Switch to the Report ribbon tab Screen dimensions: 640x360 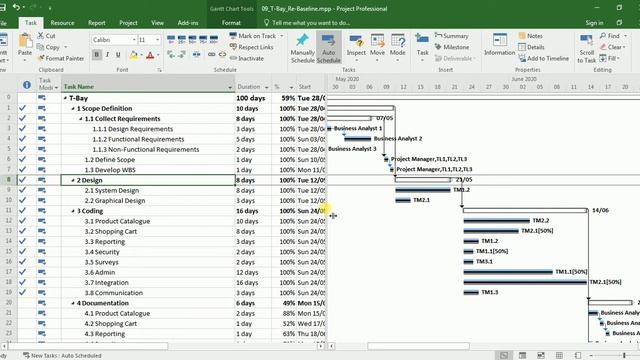(x=97, y=23)
